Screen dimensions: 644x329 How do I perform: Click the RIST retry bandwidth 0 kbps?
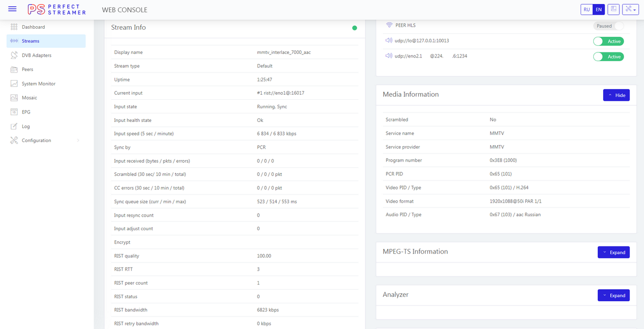tap(264, 323)
